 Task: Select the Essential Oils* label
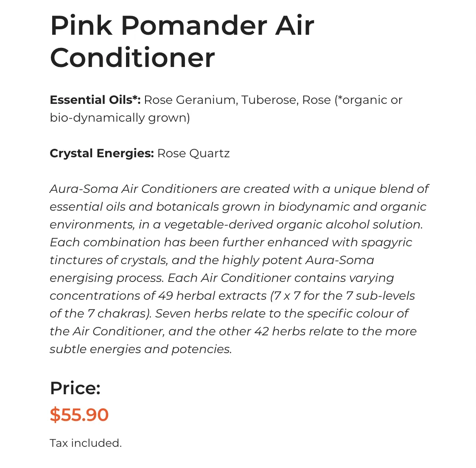95,100
